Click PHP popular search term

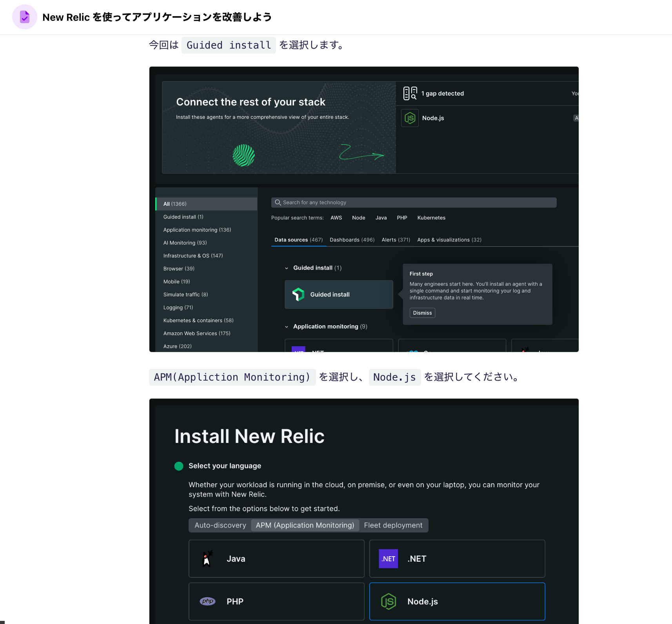point(402,218)
